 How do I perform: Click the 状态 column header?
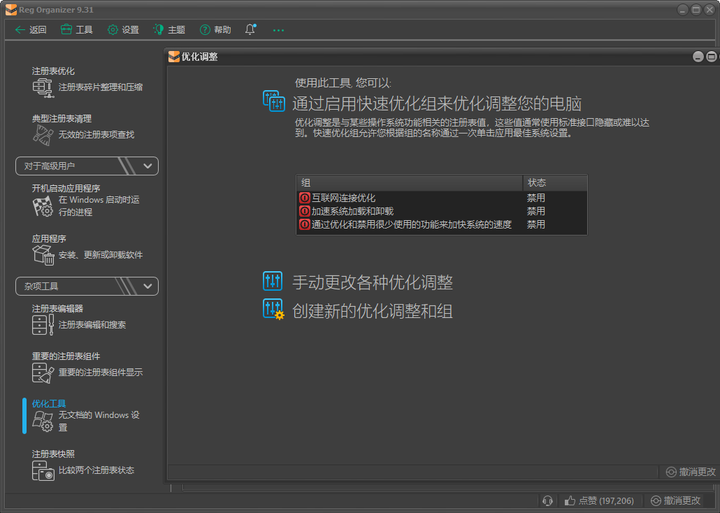(x=555, y=183)
